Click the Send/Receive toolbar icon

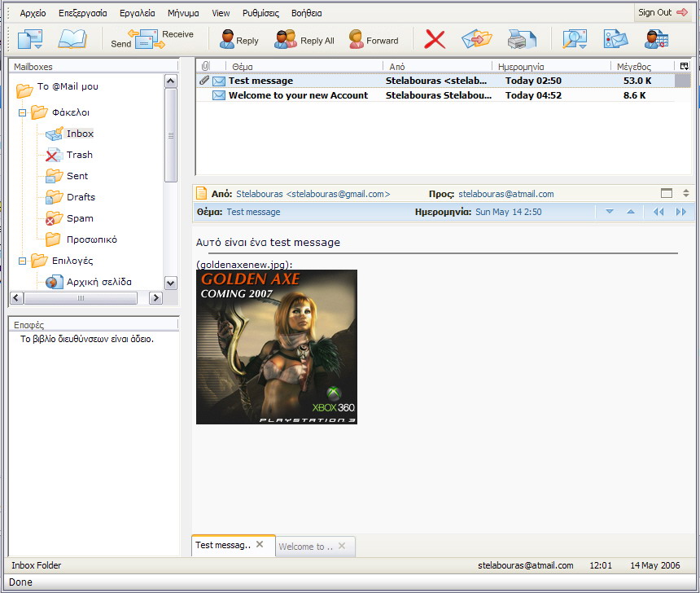point(152,39)
